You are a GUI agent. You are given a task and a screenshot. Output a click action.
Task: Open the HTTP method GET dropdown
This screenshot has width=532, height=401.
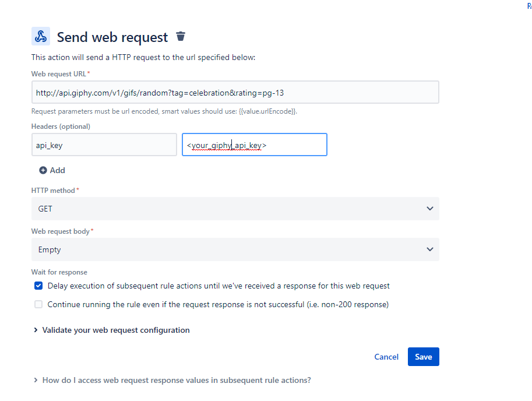235,209
